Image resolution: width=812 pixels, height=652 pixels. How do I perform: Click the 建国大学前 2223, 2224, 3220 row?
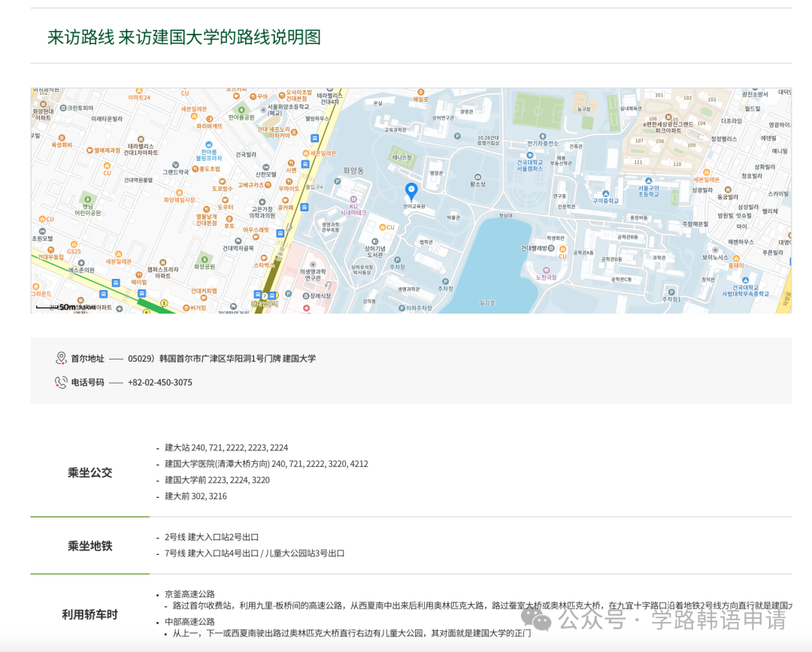(x=217, y=480)
